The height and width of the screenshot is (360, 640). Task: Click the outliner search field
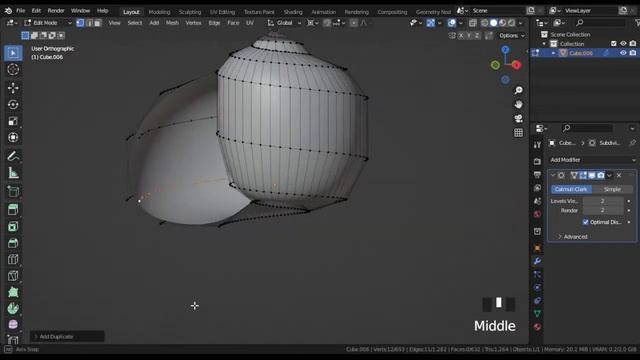[x=600, y=23]
